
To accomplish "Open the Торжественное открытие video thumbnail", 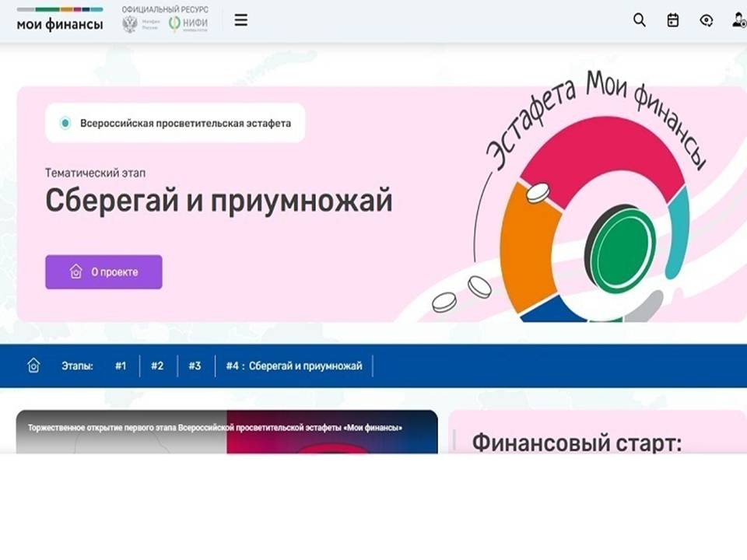I will (226, 432).
